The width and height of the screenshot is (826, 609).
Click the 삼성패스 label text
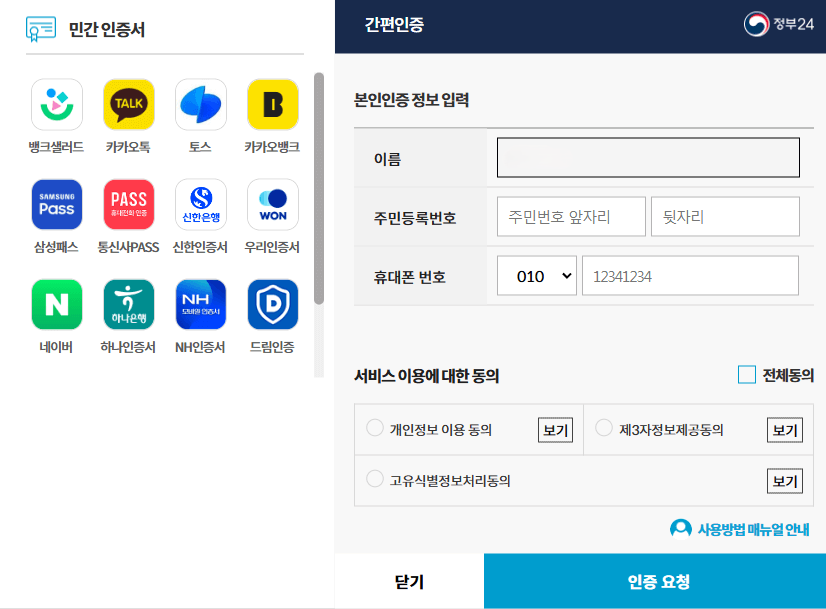(x=56, y=247)
